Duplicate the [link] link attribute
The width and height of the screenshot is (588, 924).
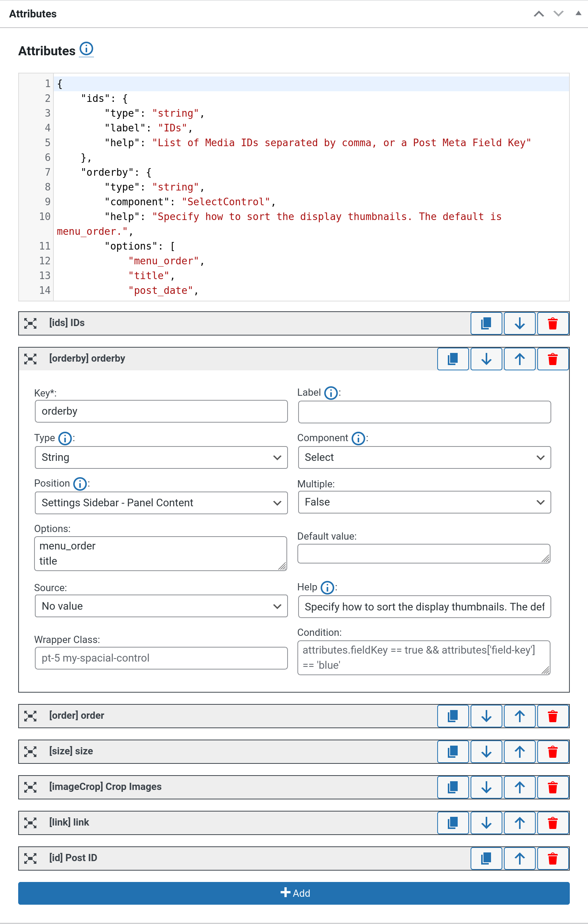(x=453, y=823)
